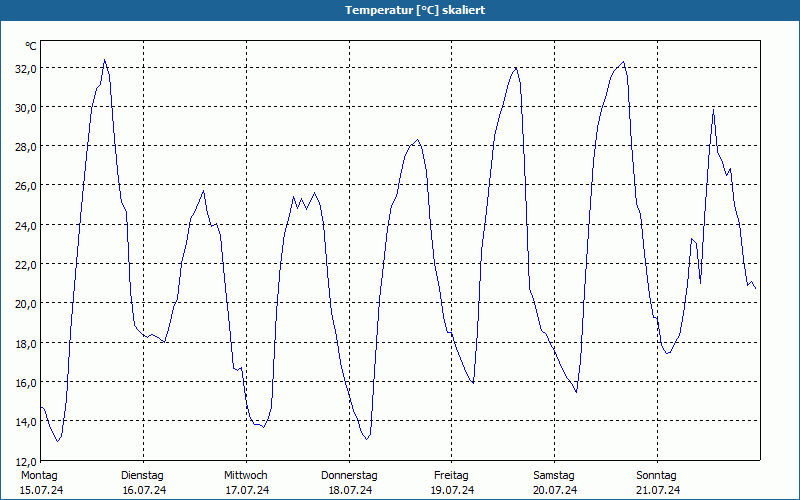Click the 14,0 y-axis label
This screenshot has height=500, width=800.
[x=26, y=421]
